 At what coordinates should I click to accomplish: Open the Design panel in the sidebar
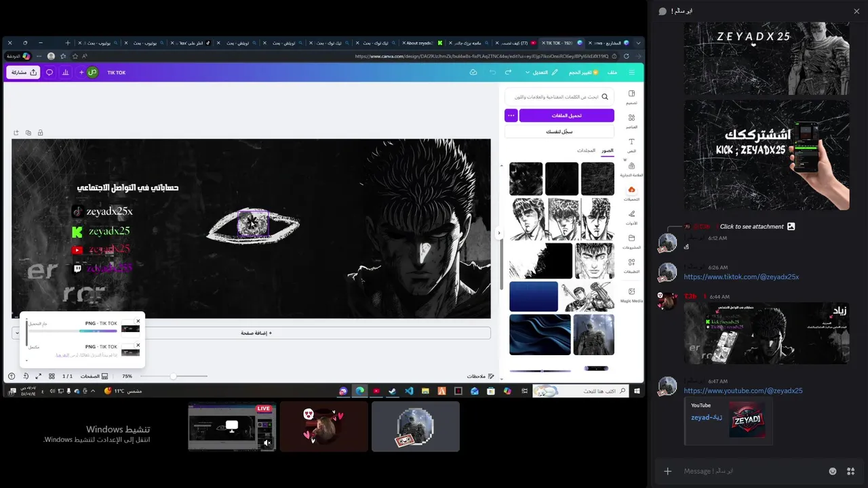[631, 97]
